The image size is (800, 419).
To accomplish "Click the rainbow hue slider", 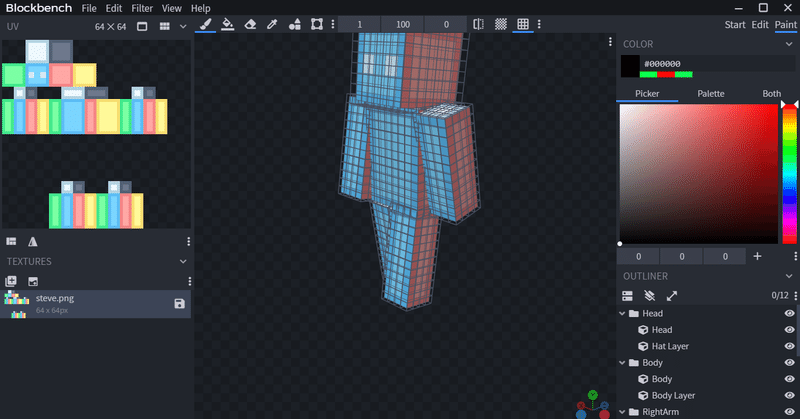I will coord(789,174).
